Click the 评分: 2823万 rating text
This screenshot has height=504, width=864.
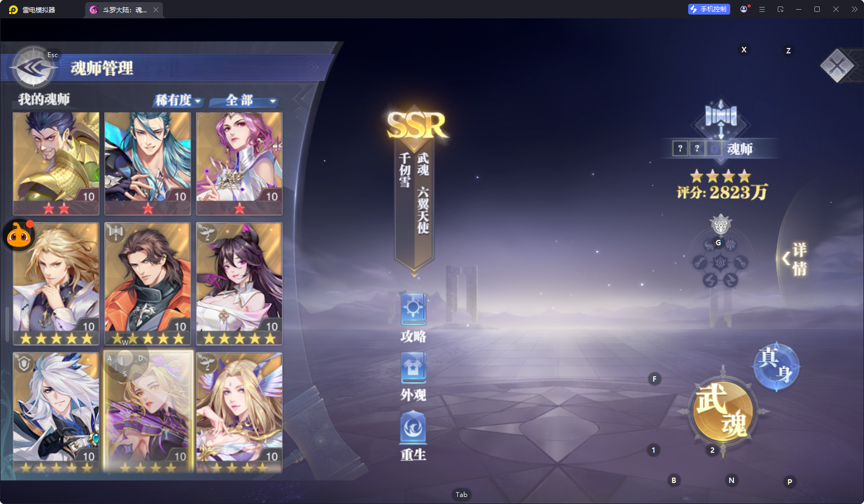(722, 192)
